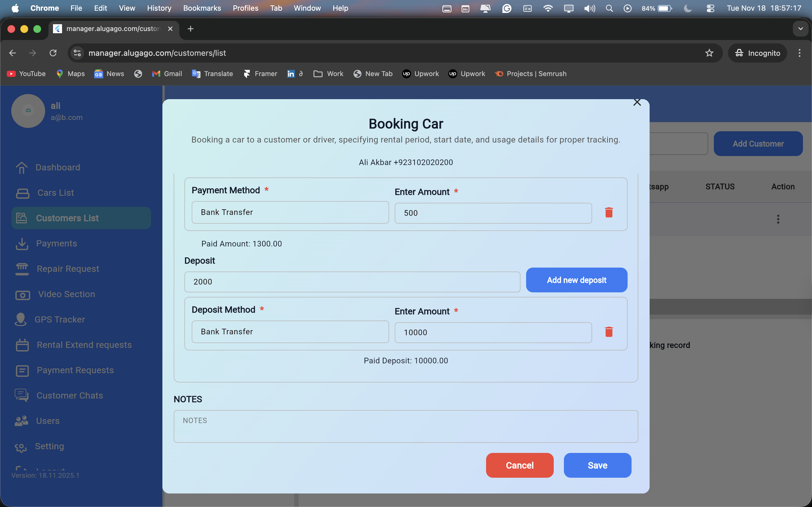The height and width of the screenshot is (507, 812).
Task: Delete the 500 payment entry row
Action: click(x=609, y=213)
